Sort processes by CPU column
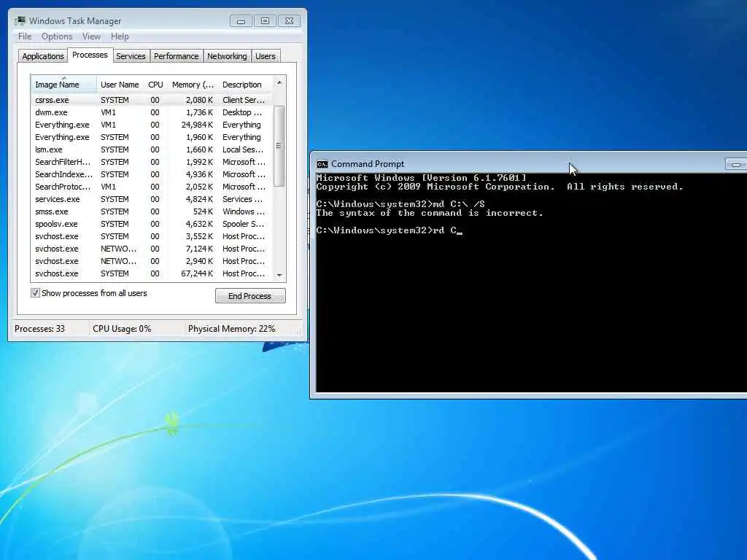Image resolution: width=747 pixels, height=560 pixels. pos(155,85)
